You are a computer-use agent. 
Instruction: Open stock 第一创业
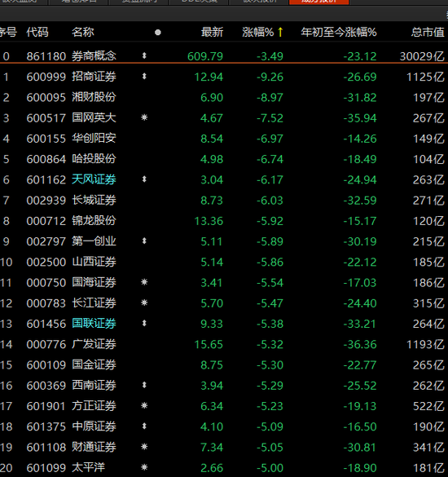point(94,241)
